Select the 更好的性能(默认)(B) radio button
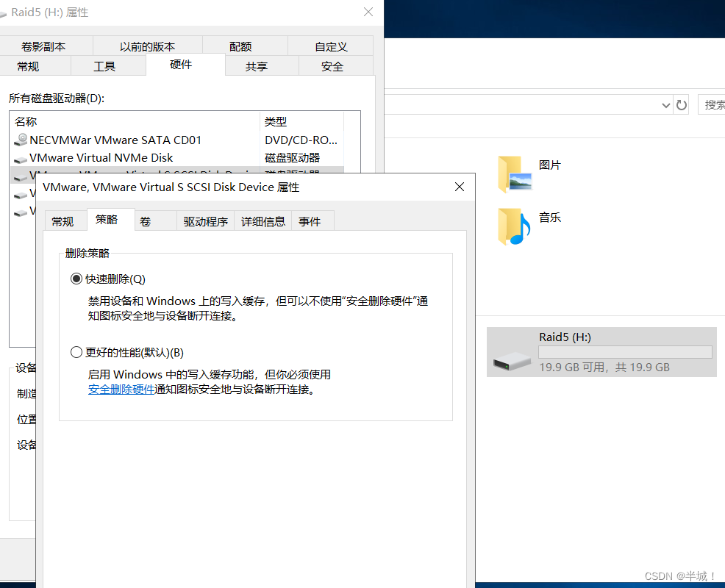The height and width of the screenshot is (588, 725). tap(76, 351)
